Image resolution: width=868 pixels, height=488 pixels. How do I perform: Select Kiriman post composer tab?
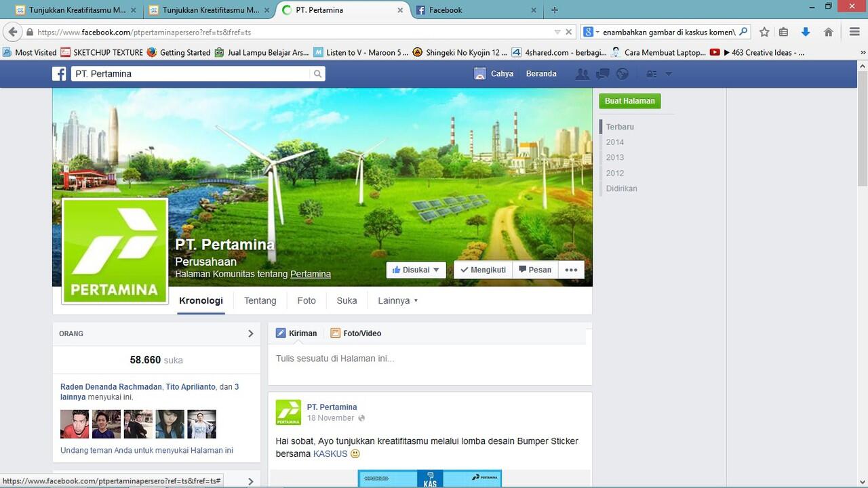(x=296, y=333)
